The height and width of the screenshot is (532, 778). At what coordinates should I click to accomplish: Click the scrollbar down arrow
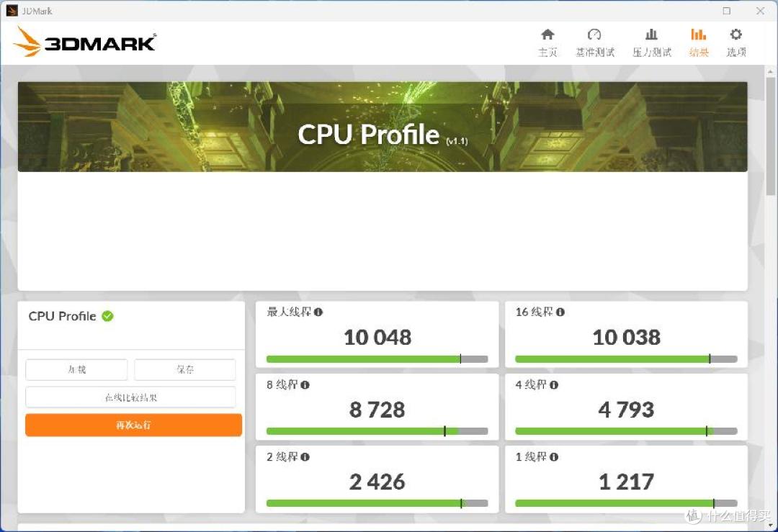tap(770, 525)
